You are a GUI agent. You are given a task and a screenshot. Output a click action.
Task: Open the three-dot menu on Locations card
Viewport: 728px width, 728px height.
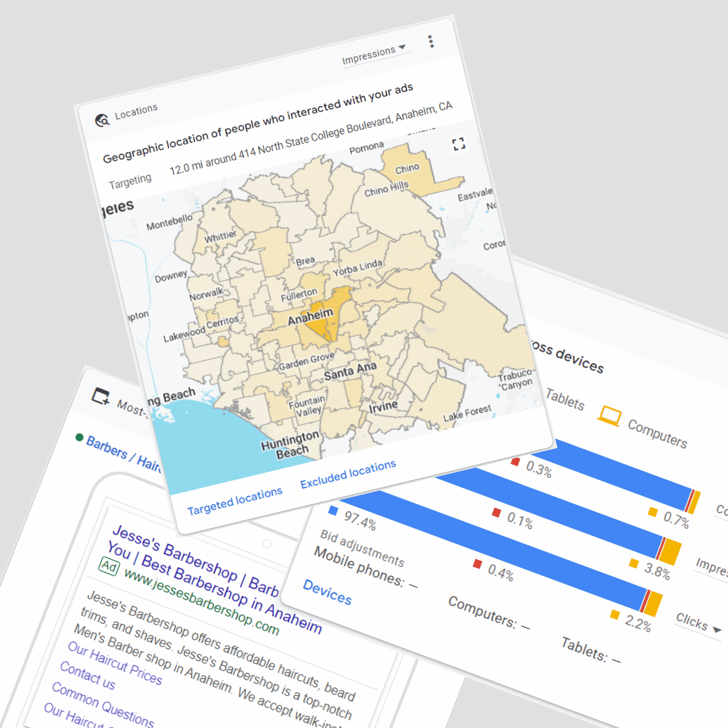point(431,41)
